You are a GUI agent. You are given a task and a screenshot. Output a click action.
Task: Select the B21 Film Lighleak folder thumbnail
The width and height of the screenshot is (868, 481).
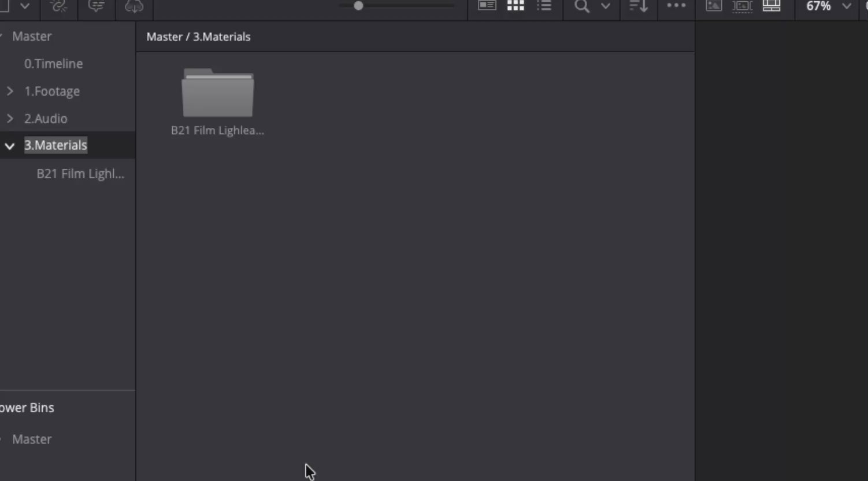[217, 94]
